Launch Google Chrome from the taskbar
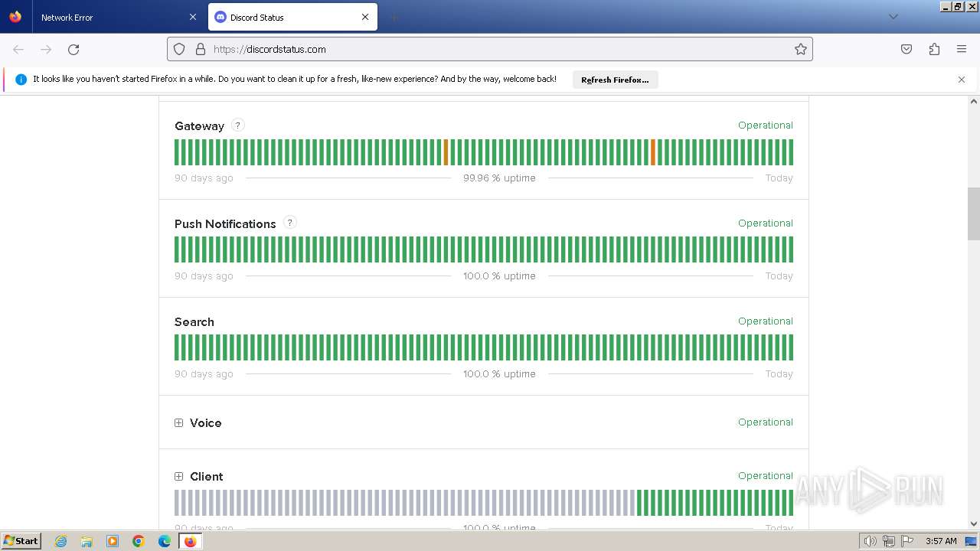 click(x=139, y=541)
